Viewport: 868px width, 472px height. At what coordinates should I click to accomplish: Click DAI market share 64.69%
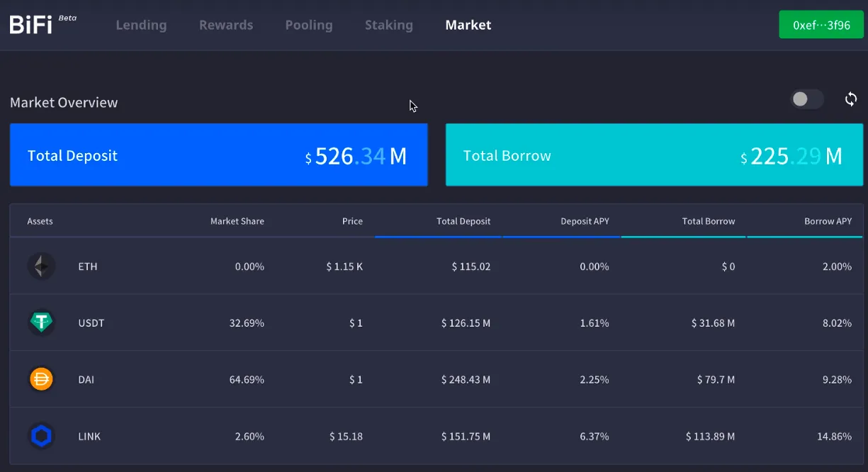point(247,380)
